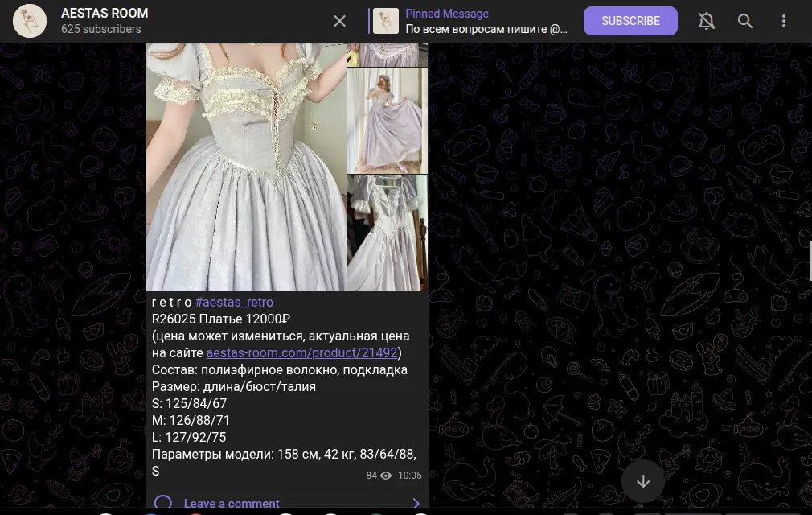Click the eye views counter icon
Screen dimensions: 812x515
pyautogui.click(x=386, y=476)
